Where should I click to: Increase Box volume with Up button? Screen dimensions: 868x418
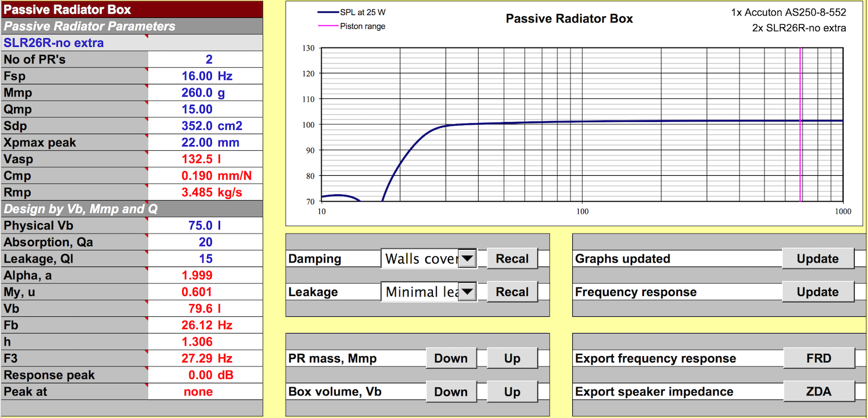(512, 392)
